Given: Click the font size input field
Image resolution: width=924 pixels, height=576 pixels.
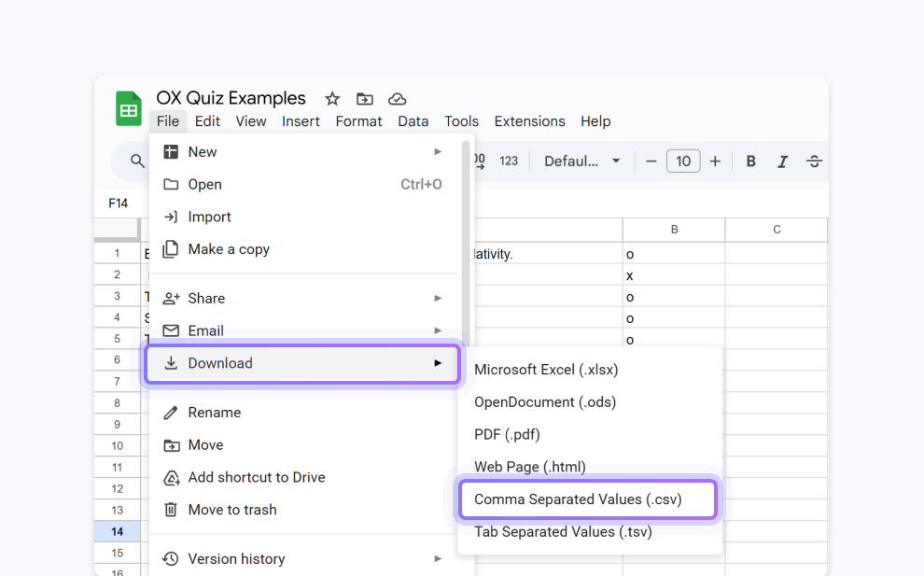Looking at the screenshot, I should (x=683, y=162).
